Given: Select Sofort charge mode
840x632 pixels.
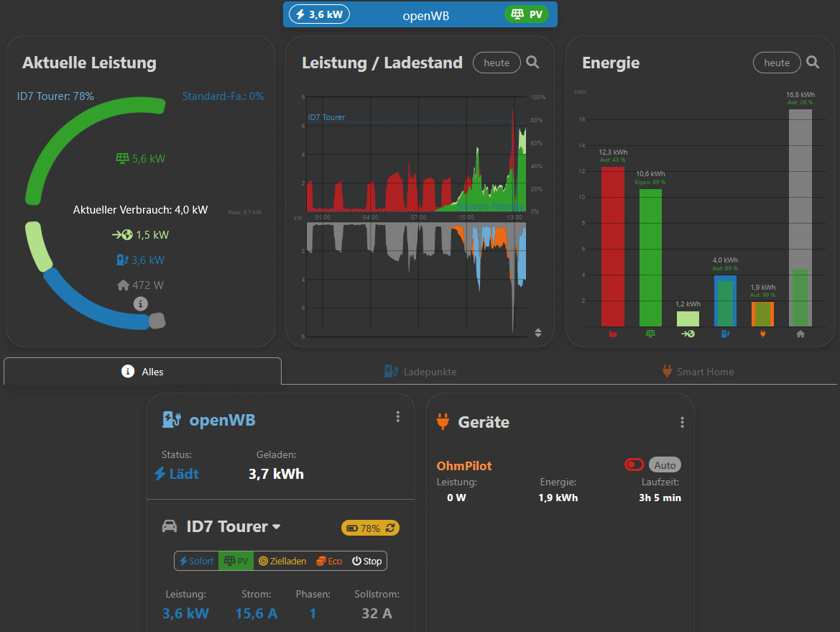Looking at the screenshot, I should pos(197,561).
